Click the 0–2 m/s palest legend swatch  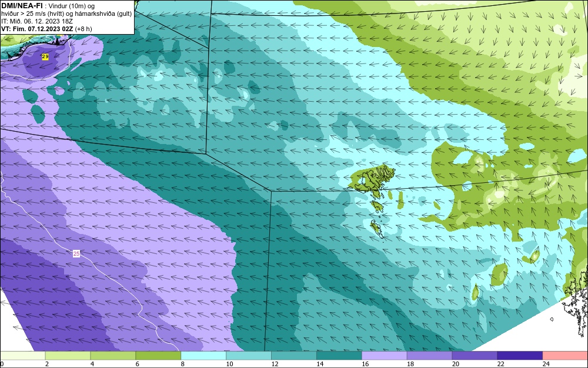point(22,356)
